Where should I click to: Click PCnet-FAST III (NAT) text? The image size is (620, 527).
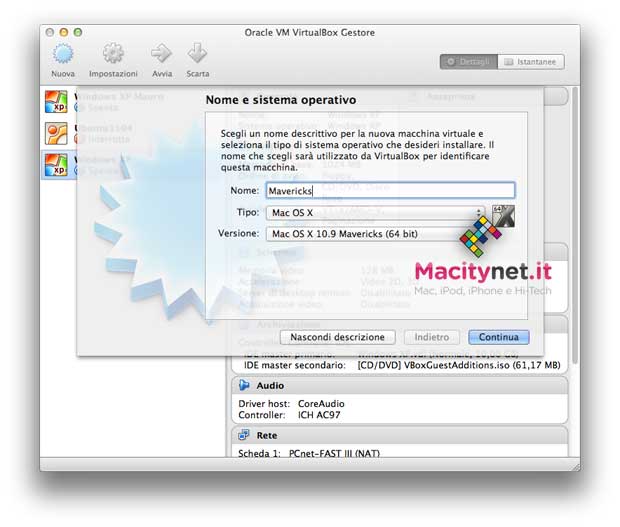tap(334, 453)
